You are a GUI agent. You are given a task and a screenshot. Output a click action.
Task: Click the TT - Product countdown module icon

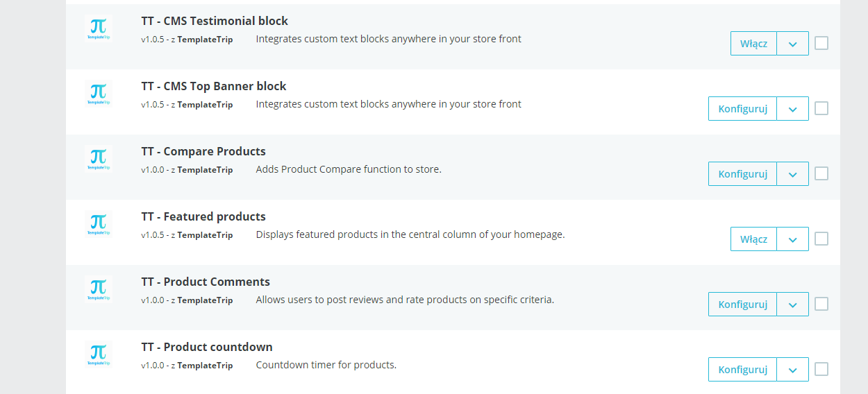(99, 355)
